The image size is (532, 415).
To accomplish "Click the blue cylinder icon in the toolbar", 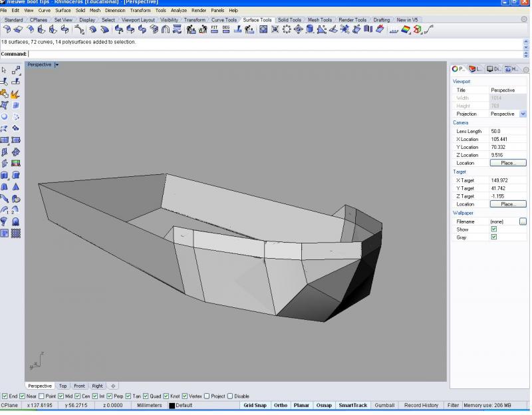I will pos(310,30).
